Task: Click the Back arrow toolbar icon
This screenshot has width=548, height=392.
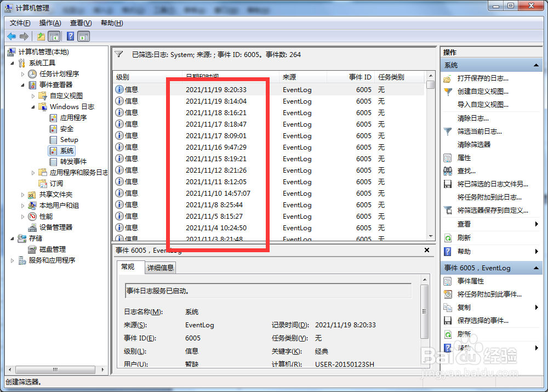Action: (x=12, y=36)
